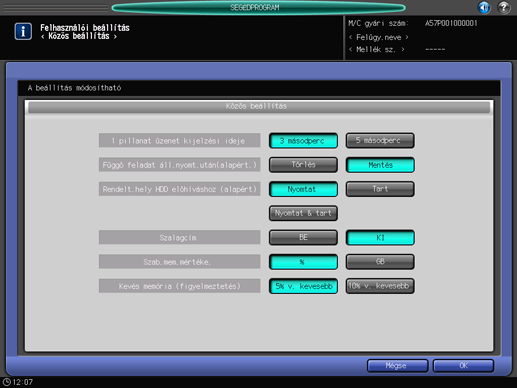
Task: Open help via question mark icon
Action: (x=504, y=7)
